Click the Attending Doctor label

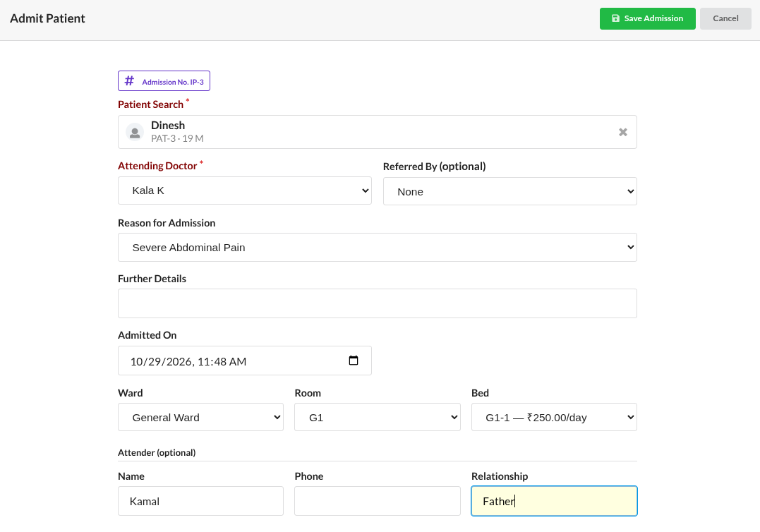157,167
